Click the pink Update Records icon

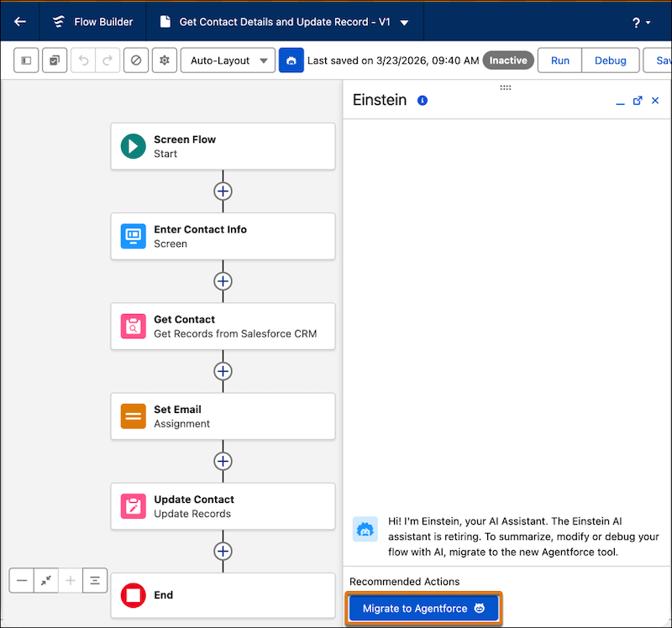(134, 506)
